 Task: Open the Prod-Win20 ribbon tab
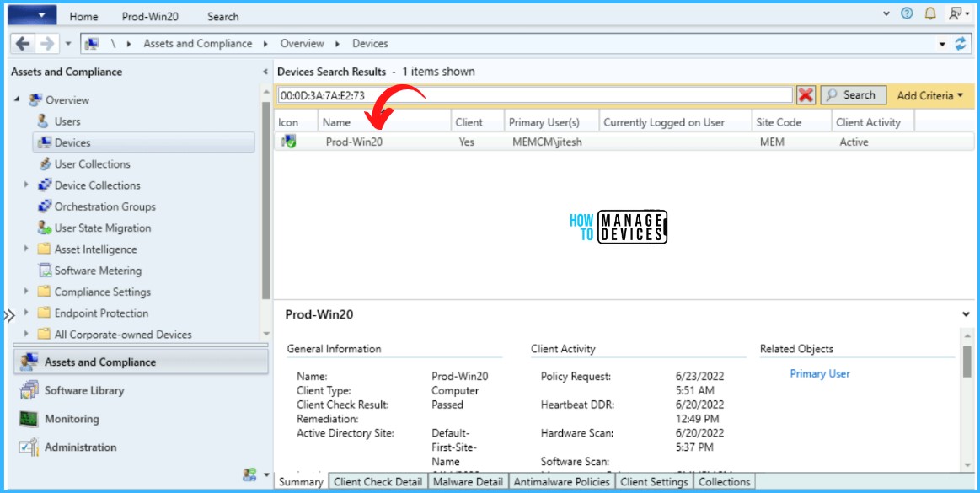(x=150, y=17)
